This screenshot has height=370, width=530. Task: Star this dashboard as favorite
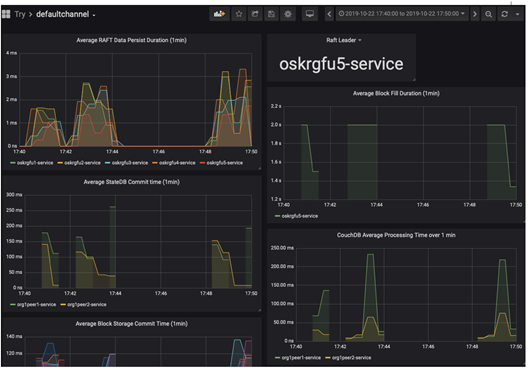click(x=239, y=14)
